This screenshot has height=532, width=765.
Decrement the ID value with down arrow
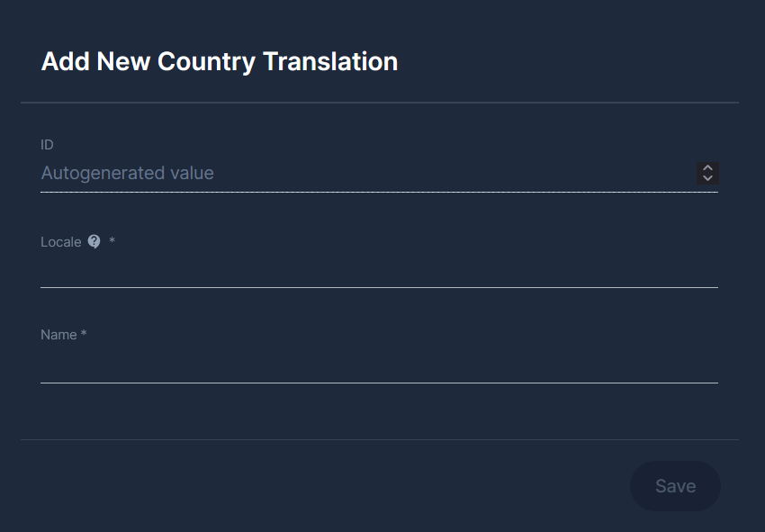[x=707, y=178]
